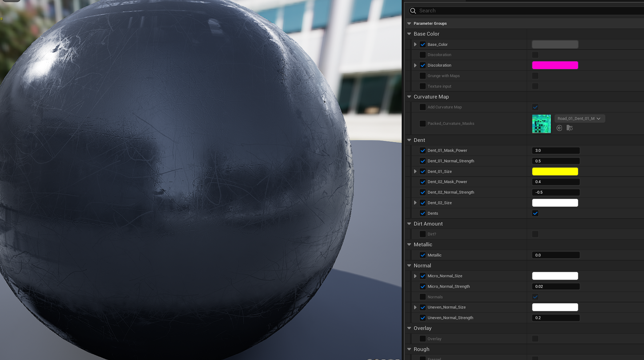
Task: Uncheck the Dent_02_Normal_Strength override checkbox
Action: click(423, 192)
